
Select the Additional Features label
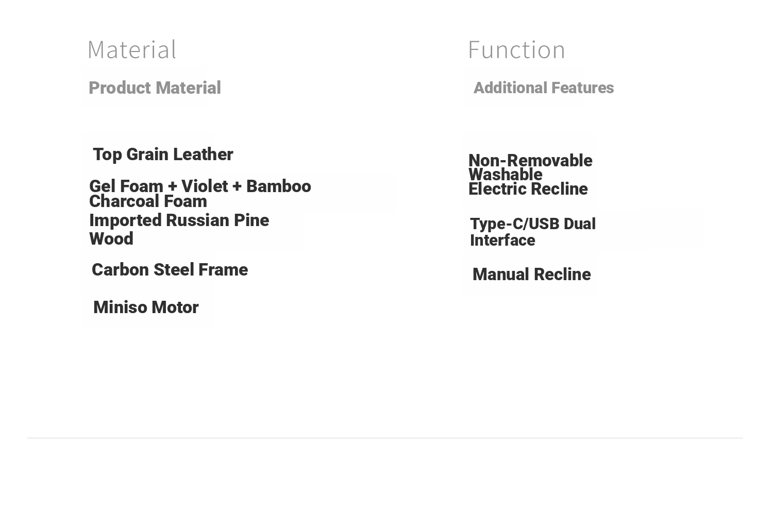coord(544,88)
